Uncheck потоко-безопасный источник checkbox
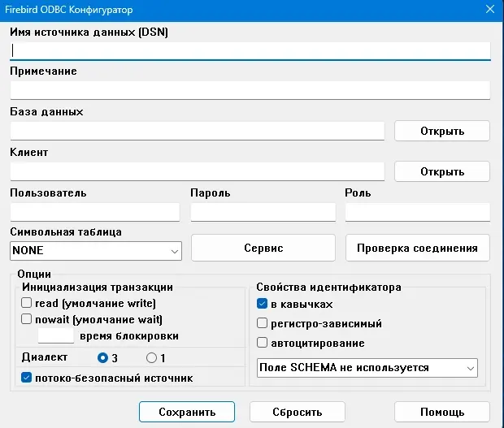This screenshot has width=504, height=428. [x=26, y=378]
